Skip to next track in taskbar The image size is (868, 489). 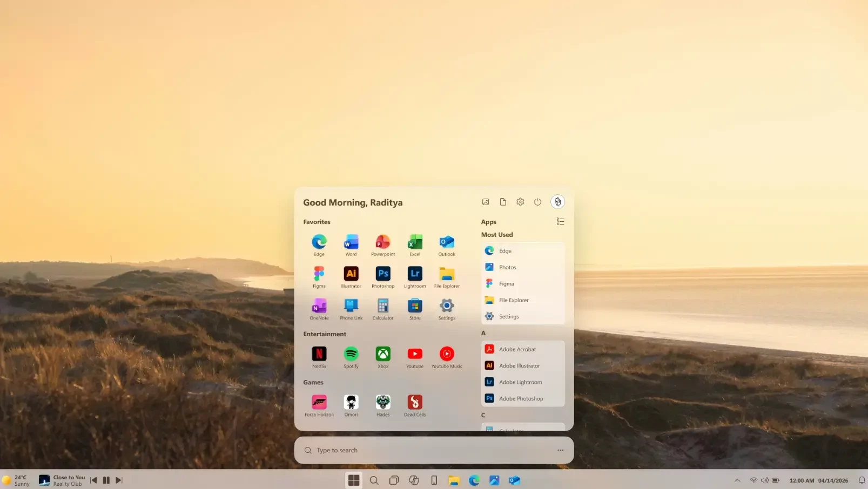coord(119,480)
